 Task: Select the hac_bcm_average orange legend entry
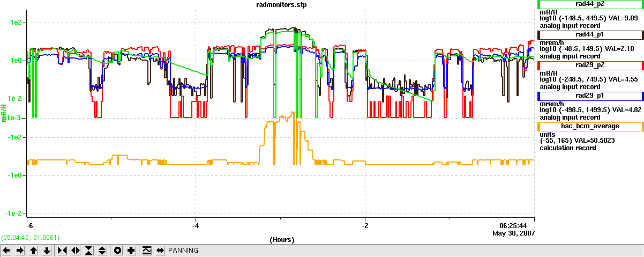click(x=590, y=127)
